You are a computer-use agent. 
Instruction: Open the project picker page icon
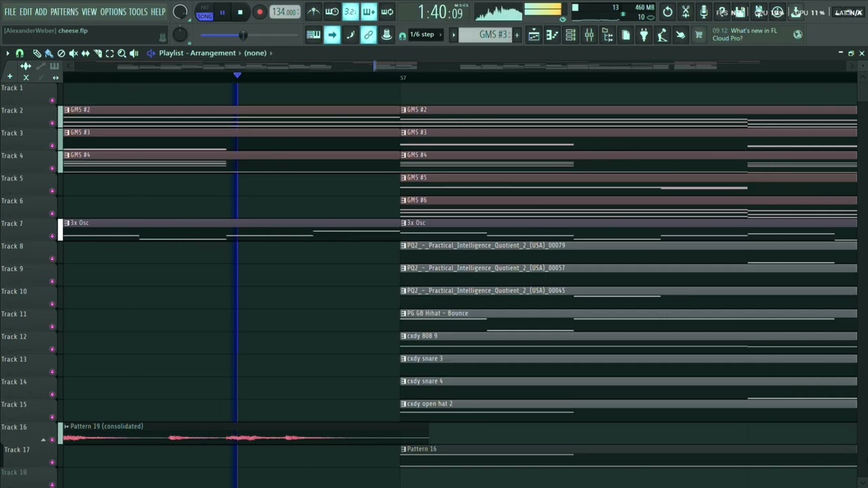pyautogui.click(x=626, y=35)
